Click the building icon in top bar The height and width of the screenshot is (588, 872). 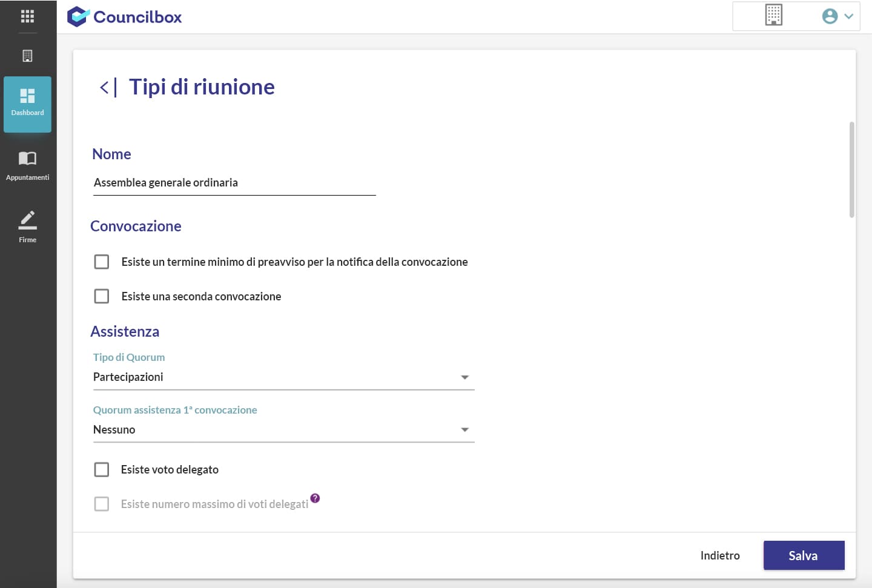tap(773, 15)
